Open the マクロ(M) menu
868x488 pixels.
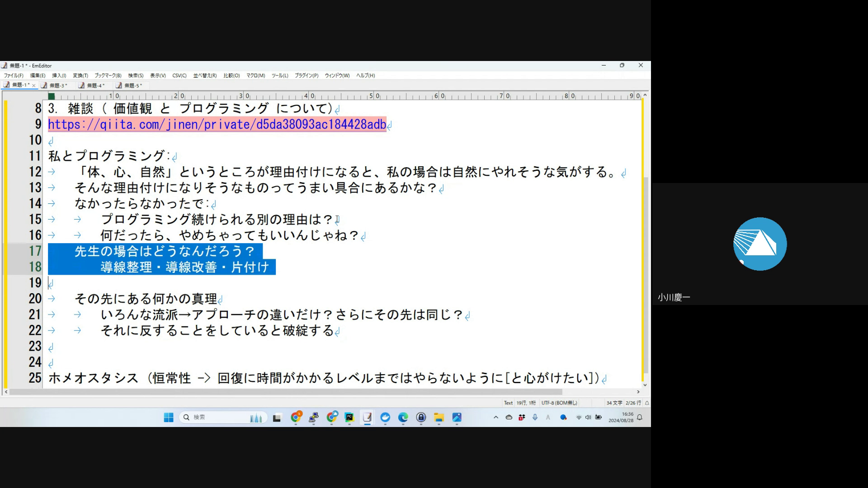click(x=255, y=75)
